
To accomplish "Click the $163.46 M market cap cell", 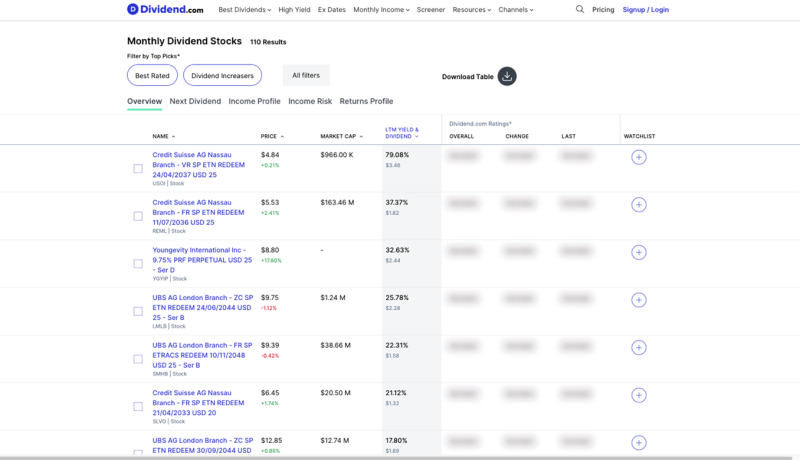I will point(337,202).
